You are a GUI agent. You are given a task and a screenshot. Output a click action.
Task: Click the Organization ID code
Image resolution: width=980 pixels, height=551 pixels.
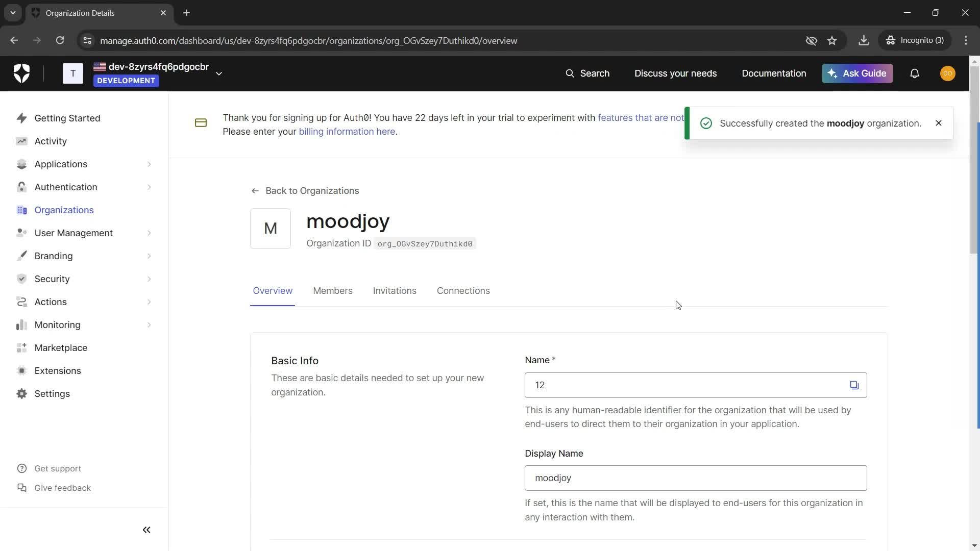[x=425, y=244]
